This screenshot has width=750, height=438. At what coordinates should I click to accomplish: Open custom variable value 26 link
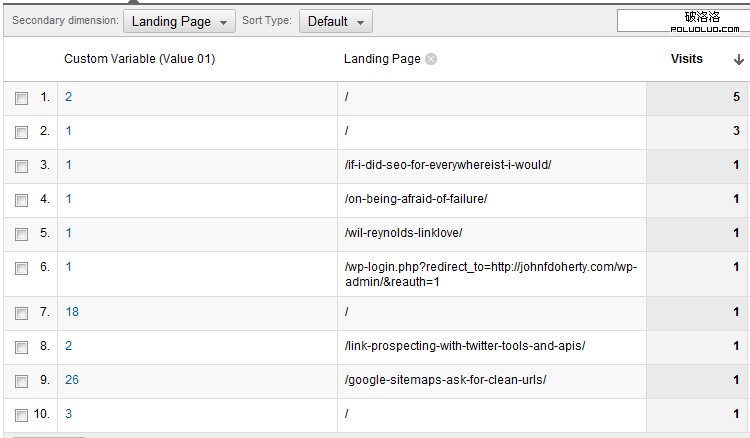click(x=72, y=380)
